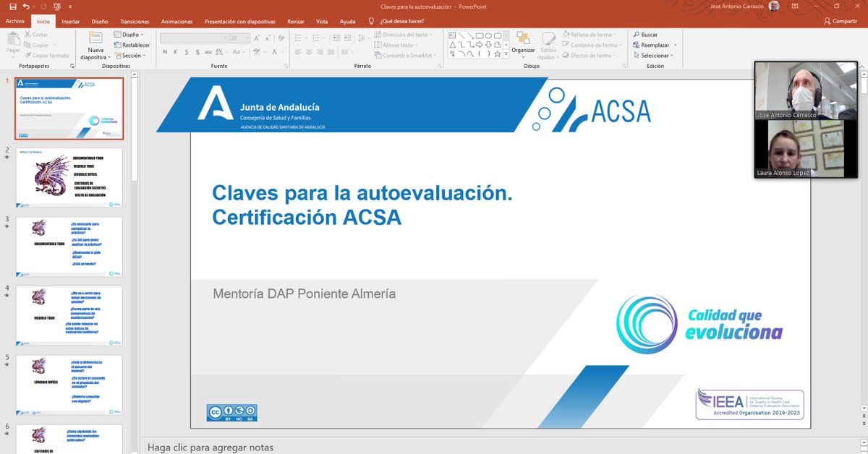Click Restablecer to reset the slide
Viewport: 868px width, 454px height.
132,45
